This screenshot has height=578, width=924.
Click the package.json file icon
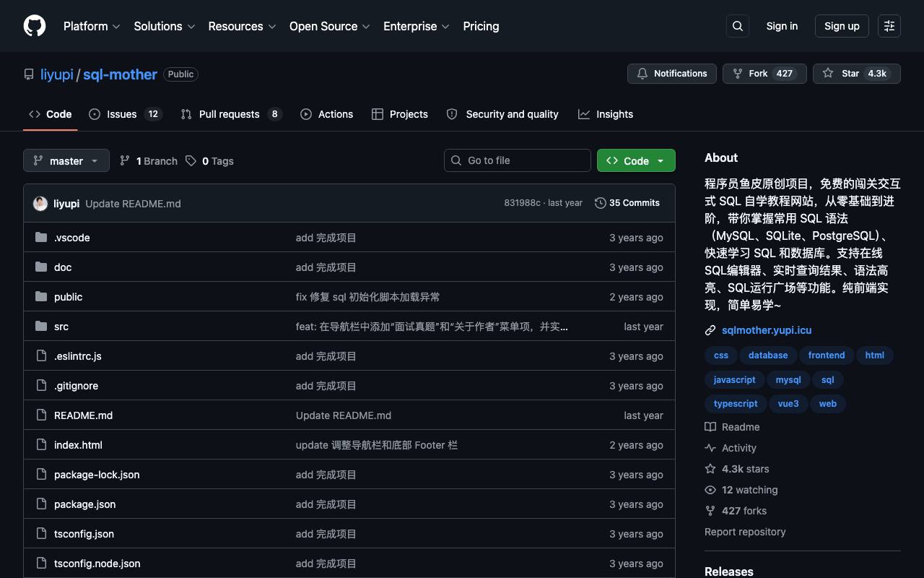tap(41, 504)
